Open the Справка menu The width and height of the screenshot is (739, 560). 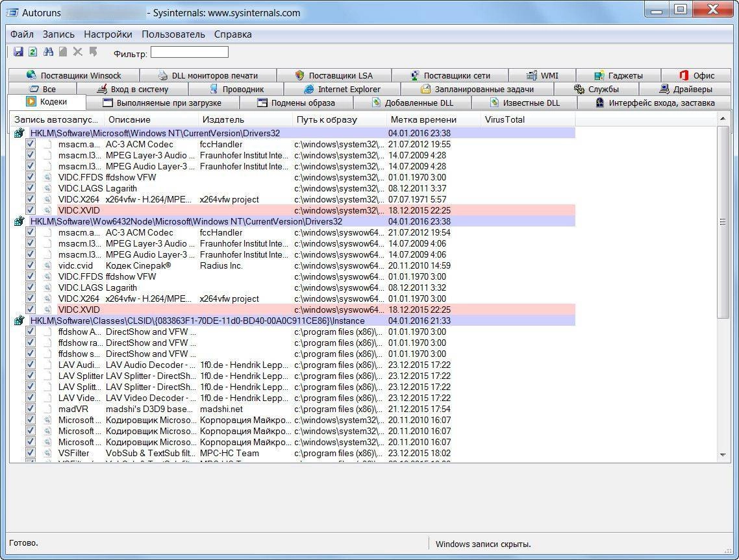(233, 34)
